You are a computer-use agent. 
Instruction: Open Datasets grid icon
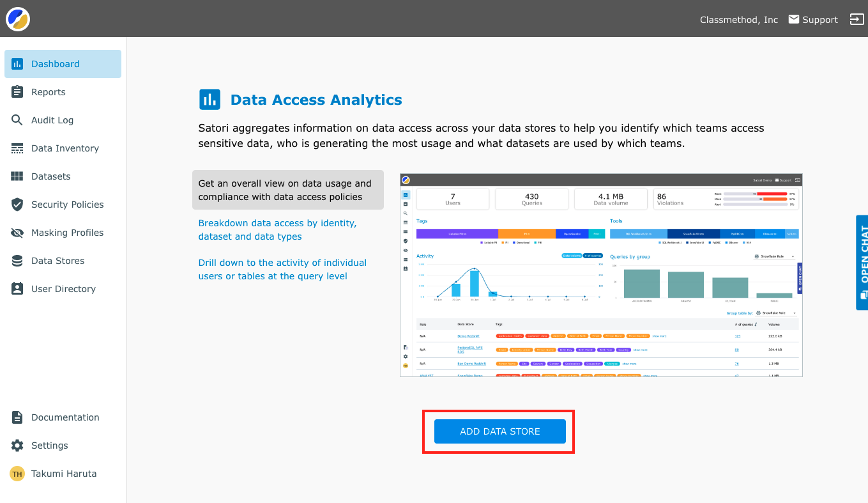click(17, 176)
